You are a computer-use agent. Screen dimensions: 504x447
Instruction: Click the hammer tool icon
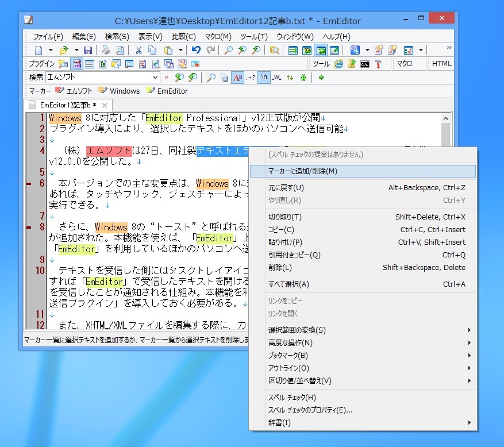[x=378, y=64]
